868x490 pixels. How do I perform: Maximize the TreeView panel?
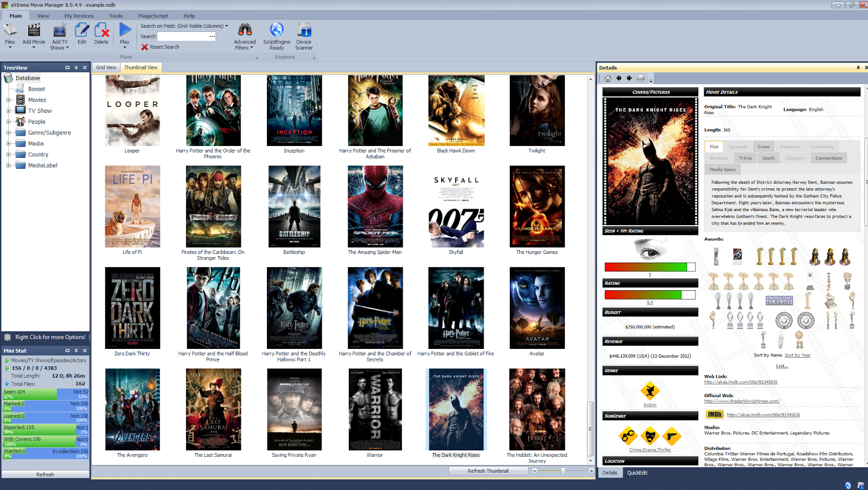(x=67, y=68)
